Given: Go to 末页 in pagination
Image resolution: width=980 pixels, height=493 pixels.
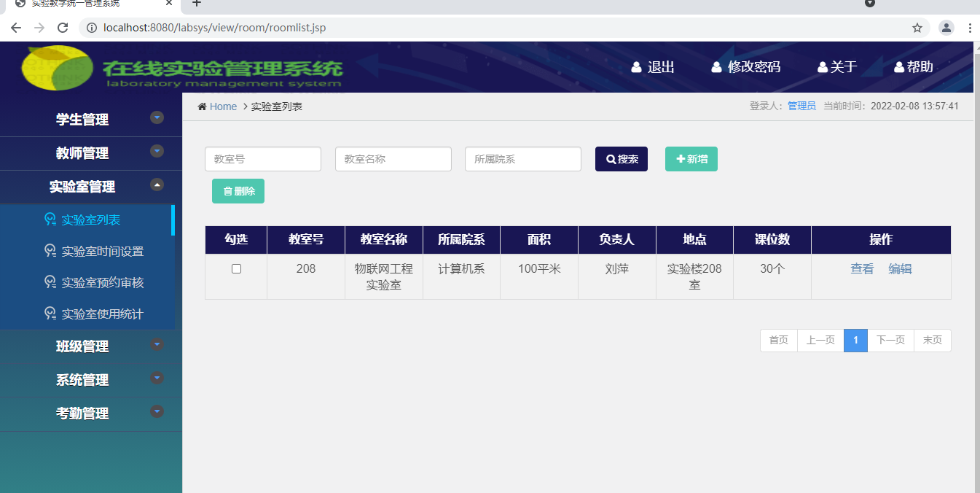Looking at the screenshot, I should point(933,341).
